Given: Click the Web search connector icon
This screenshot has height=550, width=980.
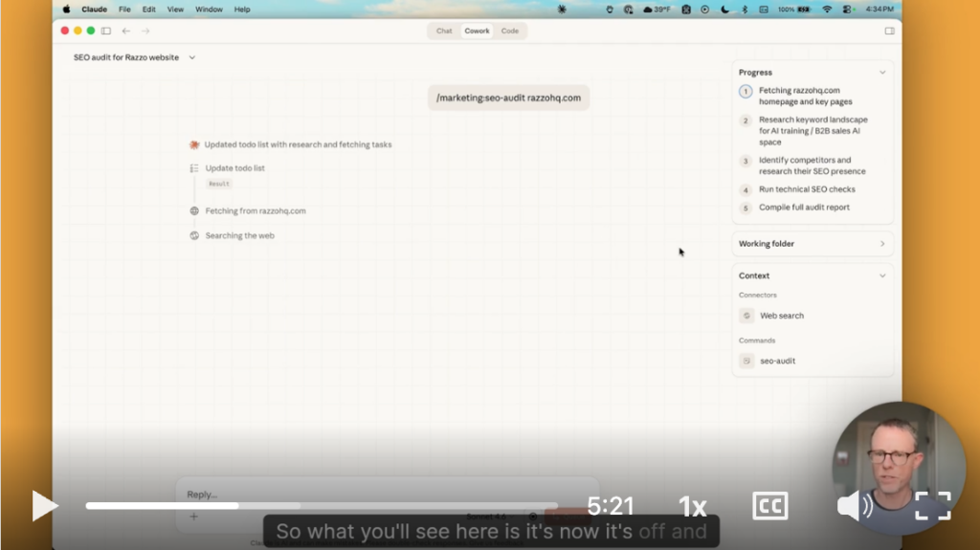Looking at the screenshot, I should pos(746,316).
